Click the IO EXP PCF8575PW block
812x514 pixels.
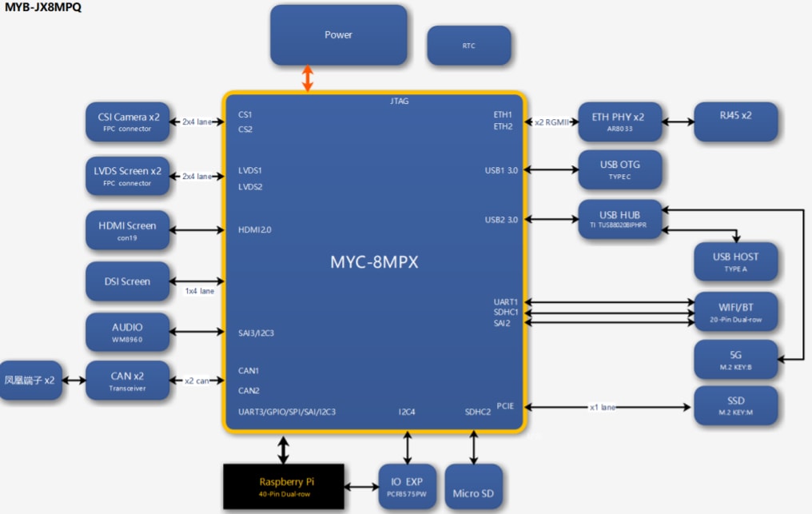coord(408,487)
